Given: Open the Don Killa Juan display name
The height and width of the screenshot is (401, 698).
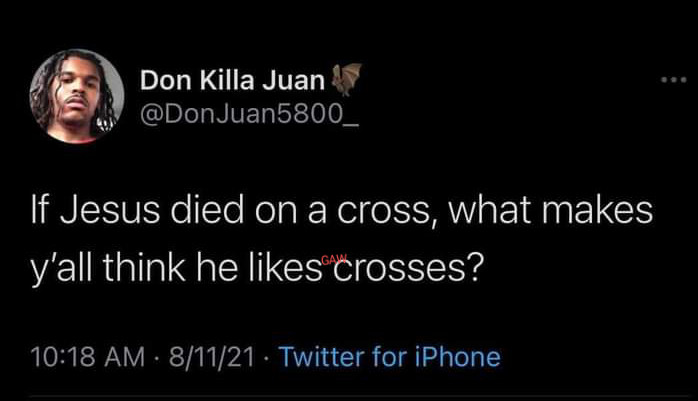Looking at the screenshot, I should 231,79.
